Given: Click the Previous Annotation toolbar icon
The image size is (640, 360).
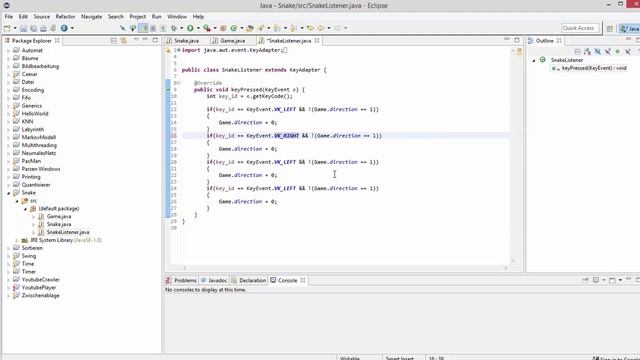Looking at the screenshot, I should [293, 28].
